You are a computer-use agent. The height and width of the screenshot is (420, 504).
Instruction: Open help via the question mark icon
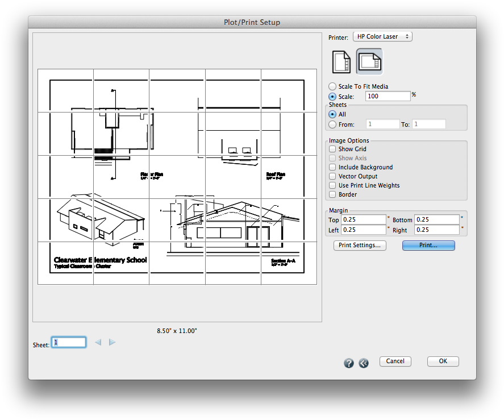pyautogui.click(x=348, y=363)
